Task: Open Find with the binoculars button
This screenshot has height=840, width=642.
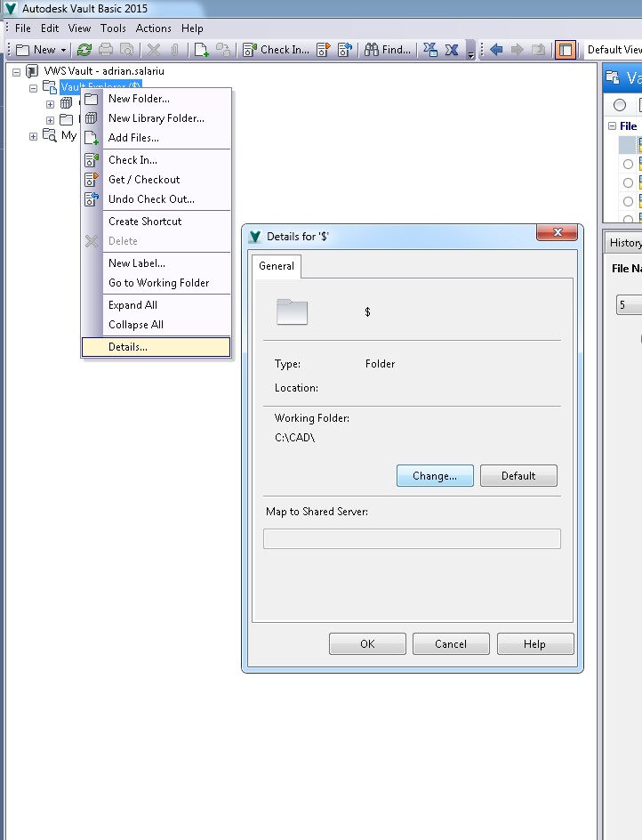Action: click(x=387, y=50)
